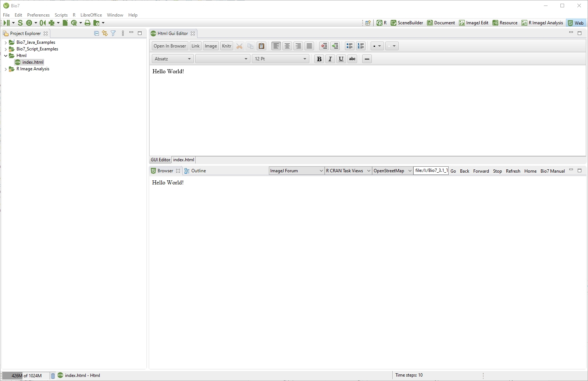Center align text

[x=287, y=46]
